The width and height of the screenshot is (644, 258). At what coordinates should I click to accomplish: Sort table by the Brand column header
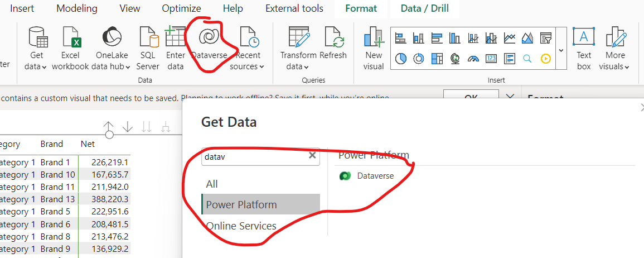coord(52,144)
